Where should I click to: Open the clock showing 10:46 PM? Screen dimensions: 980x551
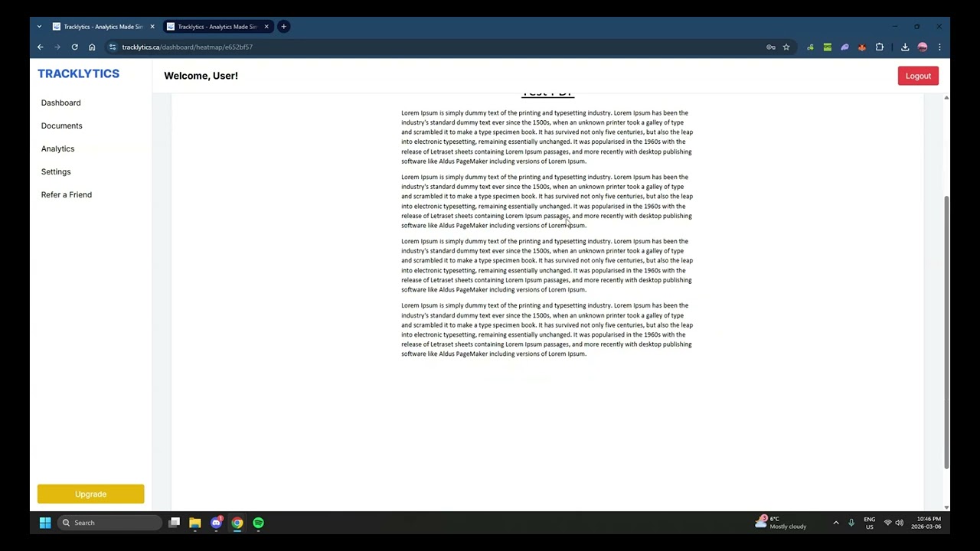tap(926, 523)
